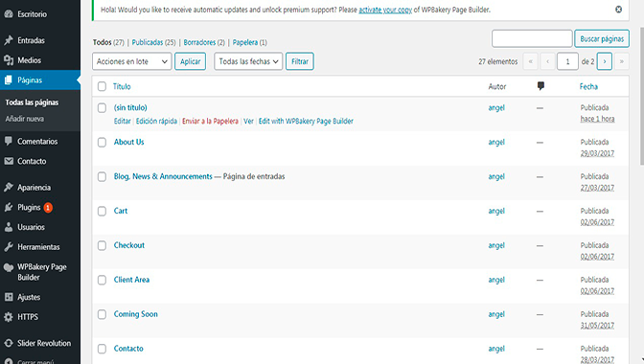644x364 pixels.
Task: Click Ver link under (sin título)
Action: click(x=248, y=121)
